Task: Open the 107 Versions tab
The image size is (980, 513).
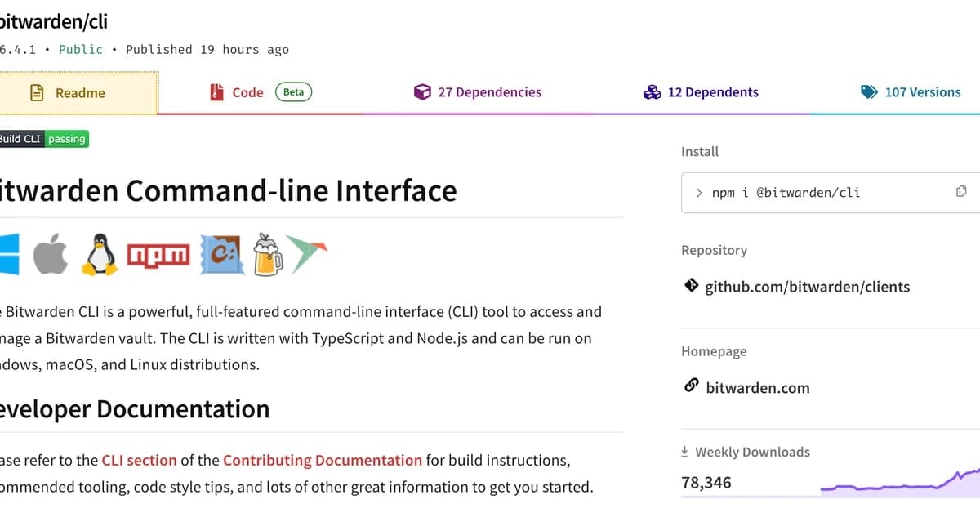Action: [x=911, y=92]
